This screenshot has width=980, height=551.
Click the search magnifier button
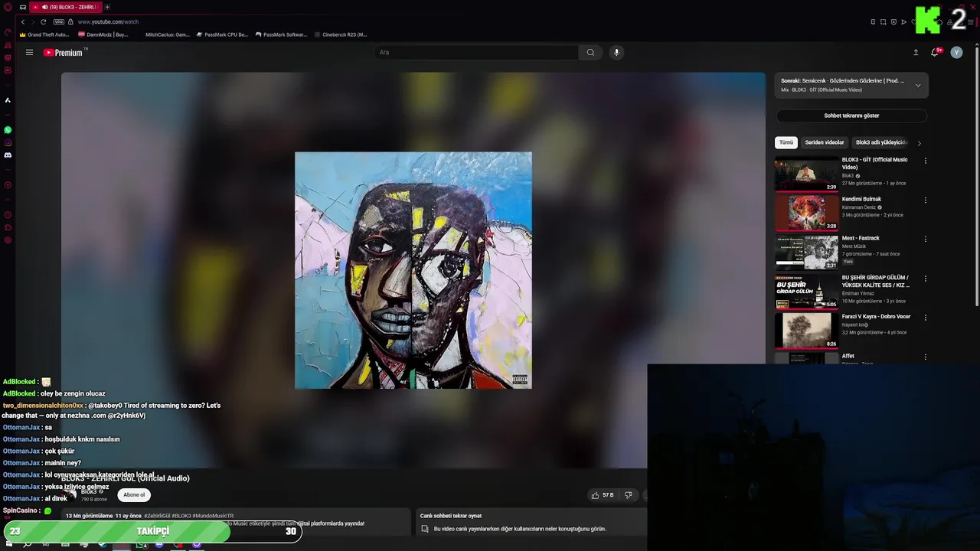(x=590, y=53)
